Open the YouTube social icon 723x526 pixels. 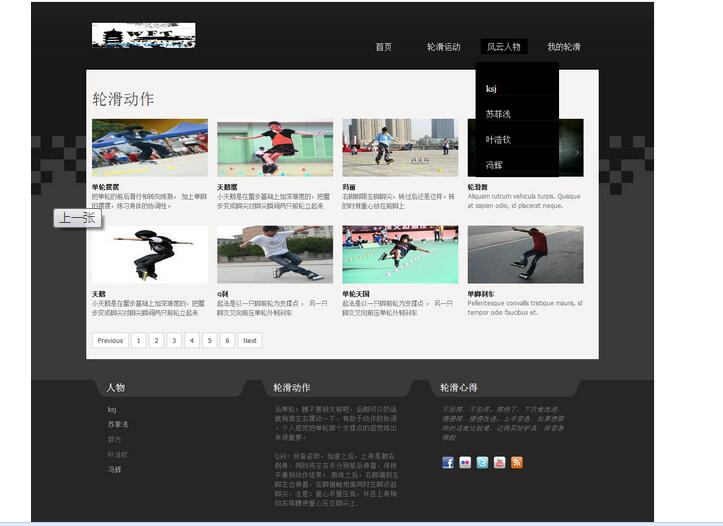click(499, 462)
